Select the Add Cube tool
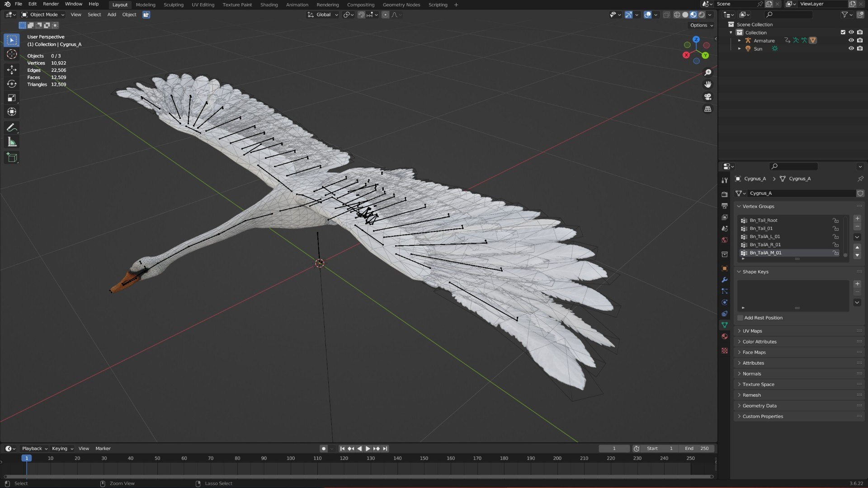868x488 pixels. point(12,158)
